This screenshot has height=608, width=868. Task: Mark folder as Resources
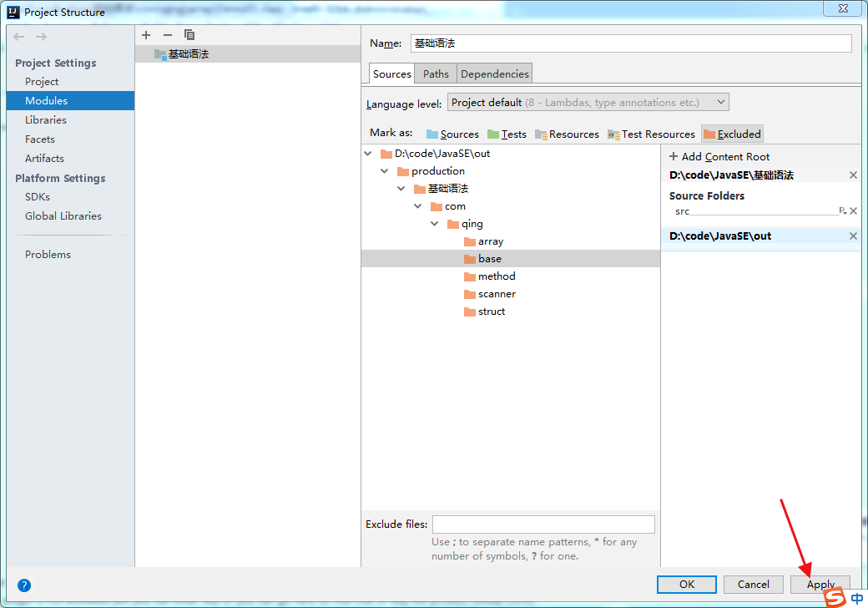click(567, 134)
